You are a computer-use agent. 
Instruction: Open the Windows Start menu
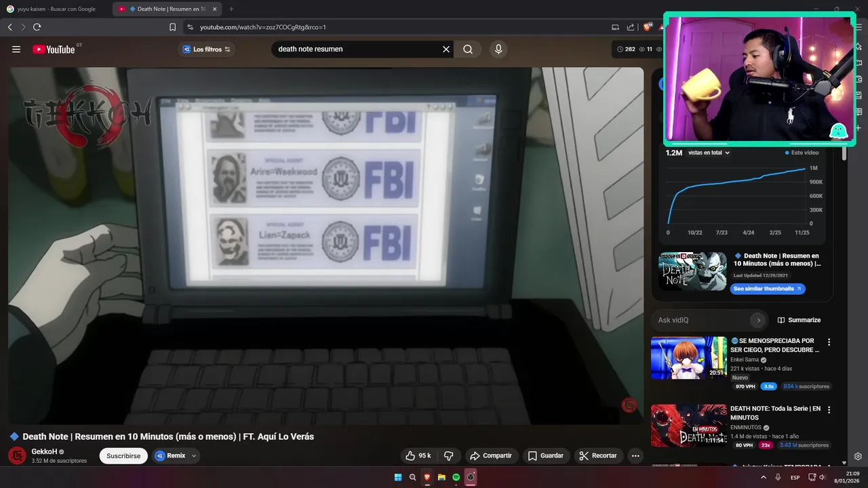[398, 477]
